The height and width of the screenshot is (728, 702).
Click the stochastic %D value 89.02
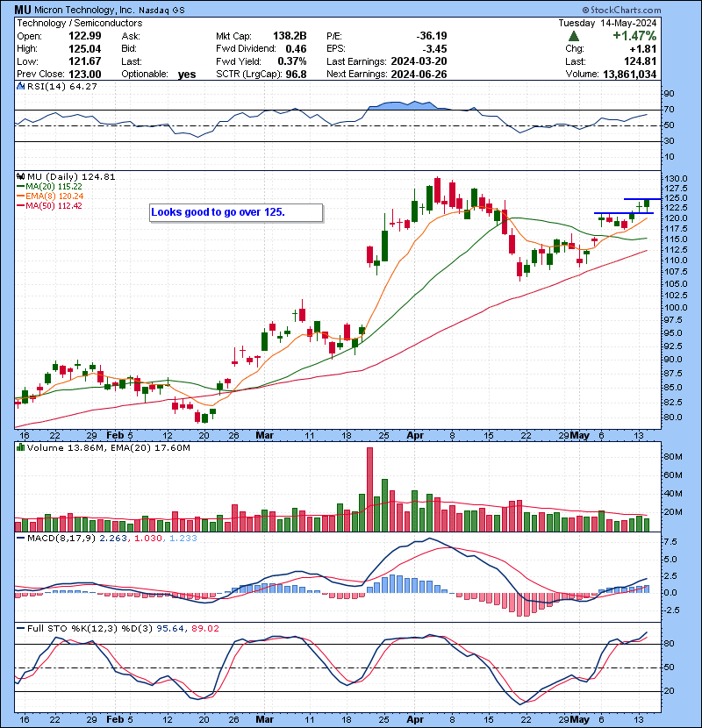204,628
